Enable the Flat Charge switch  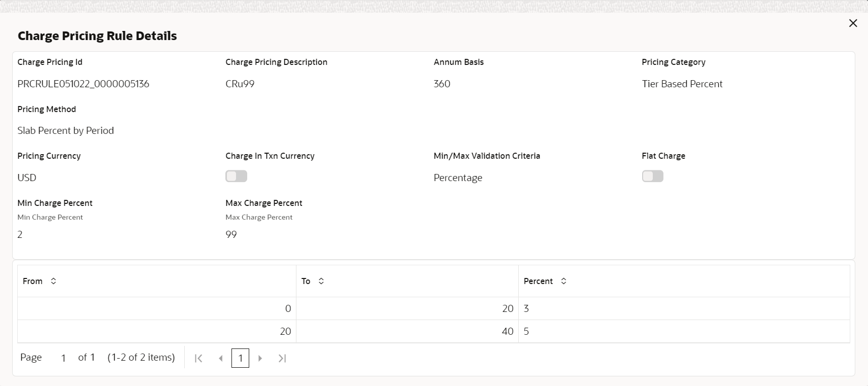(652, 177)
